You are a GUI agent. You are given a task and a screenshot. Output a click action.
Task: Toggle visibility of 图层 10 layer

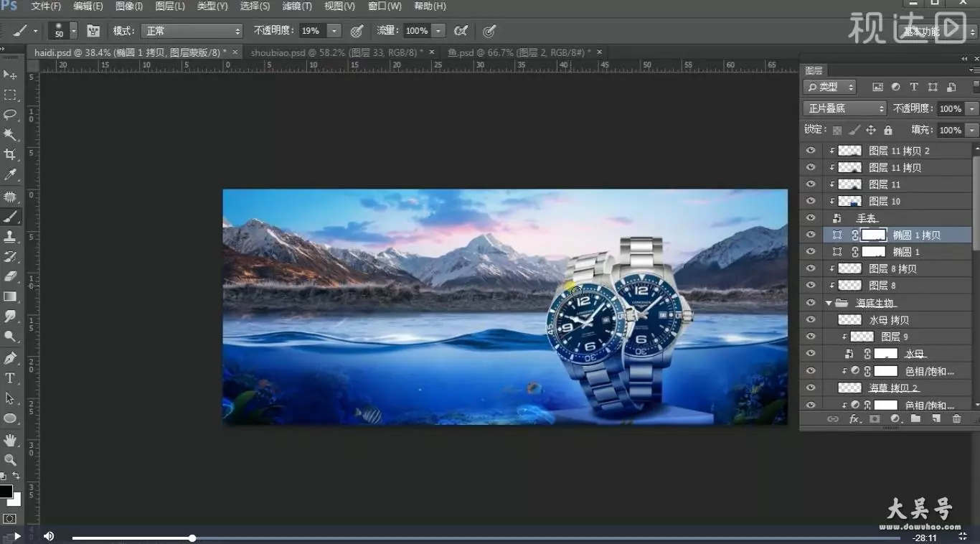[x=811, y=201]
